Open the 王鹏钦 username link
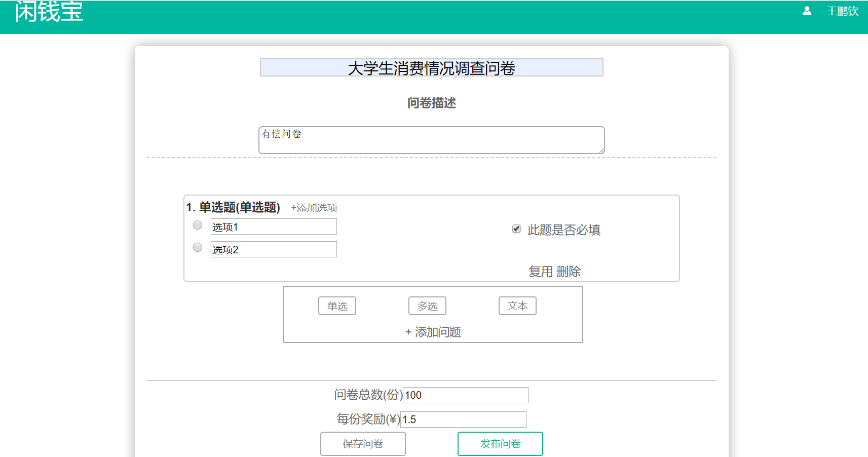 [842, 11]
